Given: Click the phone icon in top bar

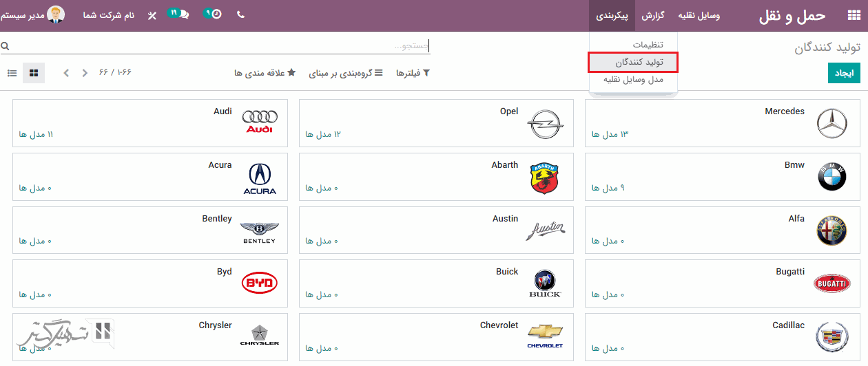Looking at the screenshot, I should pyautogui.click(x=240, y=14).
